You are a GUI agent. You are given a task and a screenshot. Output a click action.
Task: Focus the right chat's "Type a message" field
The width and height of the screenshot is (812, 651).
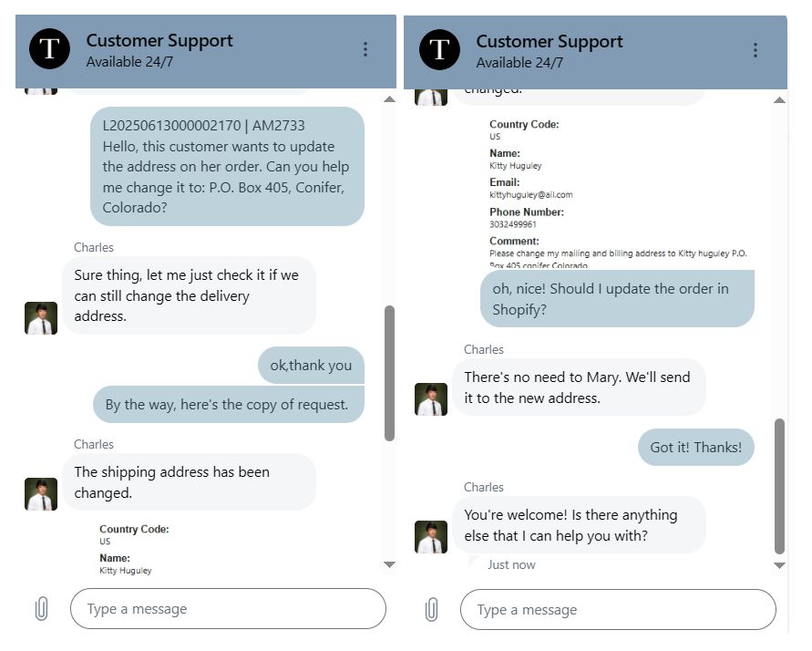tap(618, 609)
